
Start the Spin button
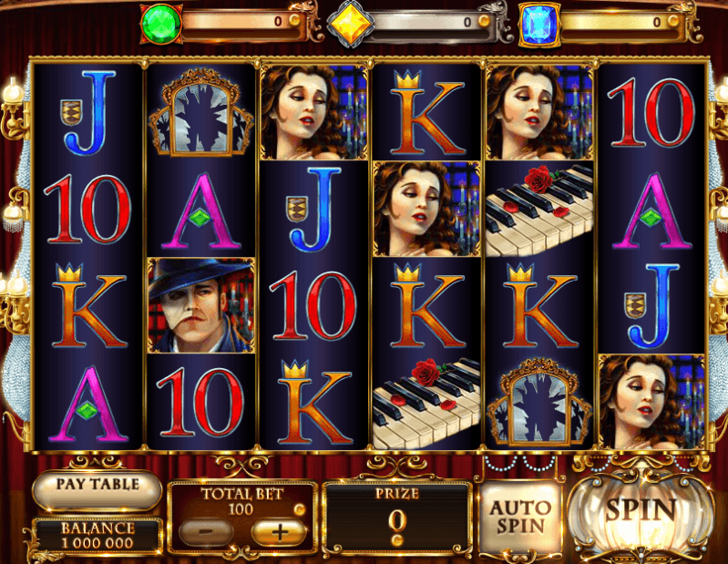[x=641, y=511]
